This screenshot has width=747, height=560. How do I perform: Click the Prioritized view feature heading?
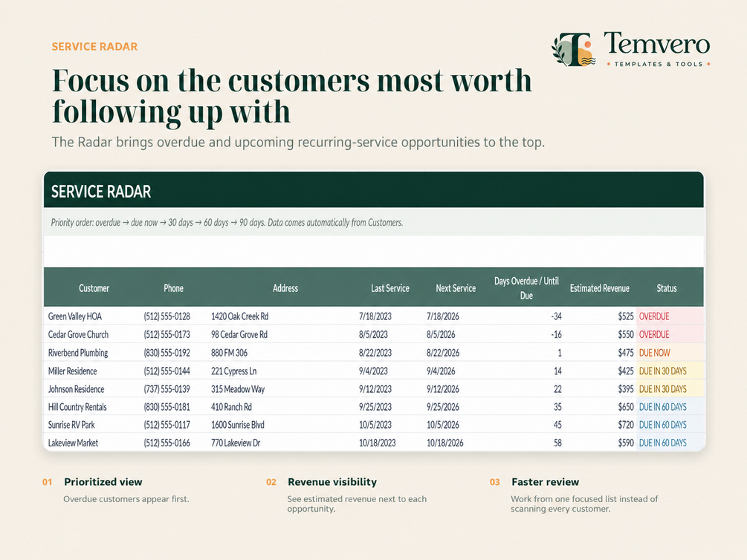pyautogui.click(x=103, y=482)
